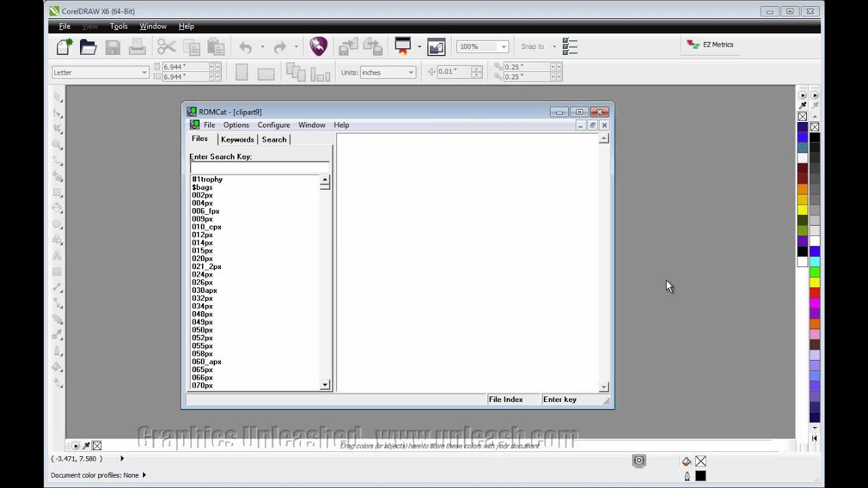Select the Files tab in ROMCat
868x488 pixels.
pos(200,138)
